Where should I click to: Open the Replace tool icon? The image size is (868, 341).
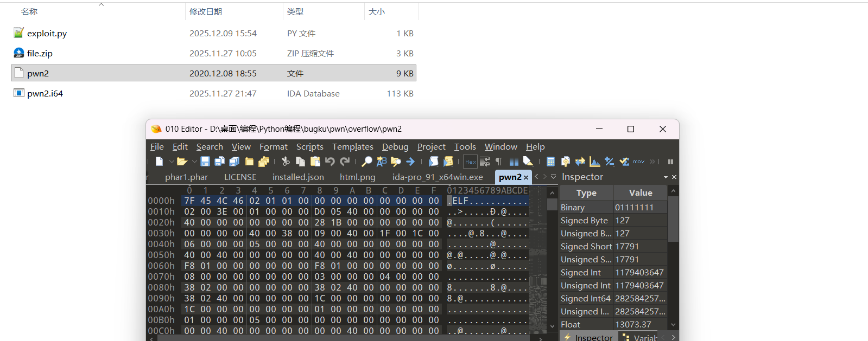(382, 162)
